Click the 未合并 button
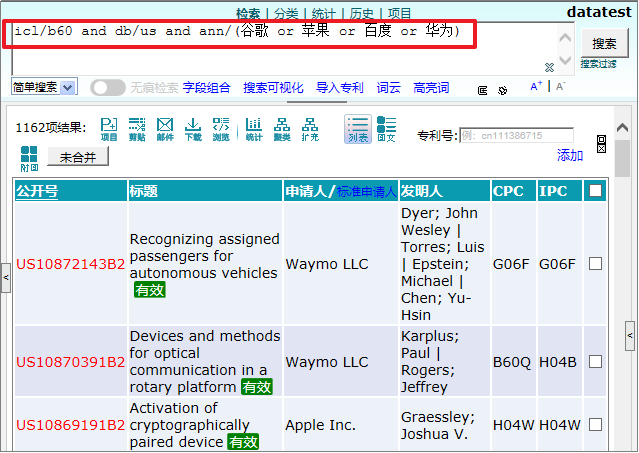 click(x=78, y=157)
